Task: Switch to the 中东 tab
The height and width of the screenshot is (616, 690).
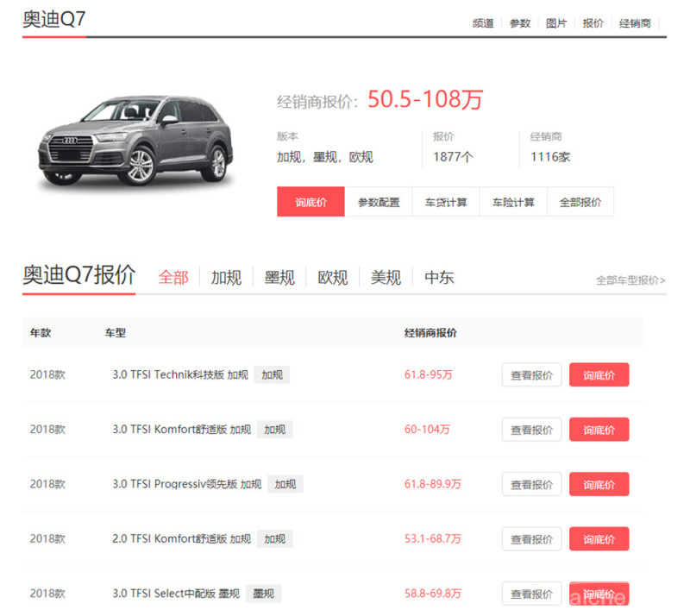Action: point(439,277)
